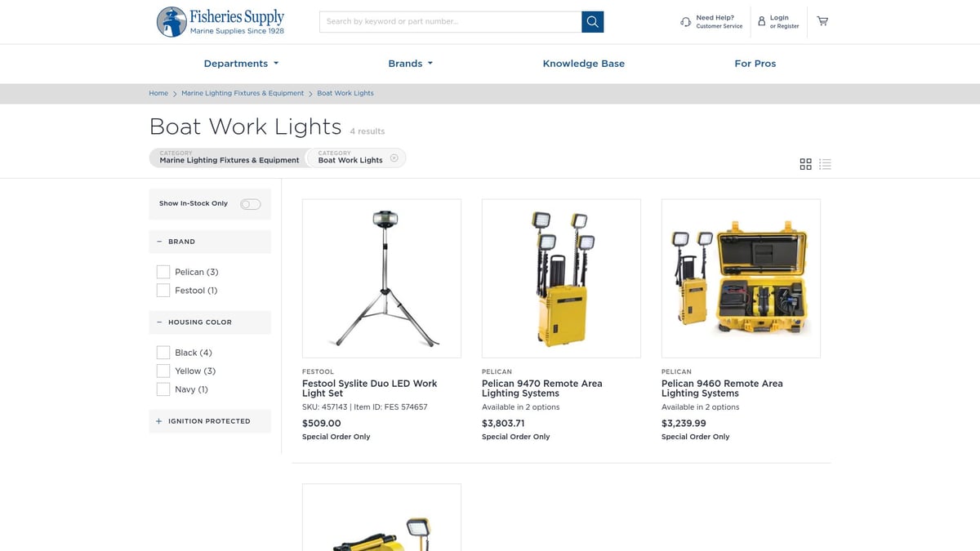
Task: Remove the Boat Work Lights filter chip
Action: 394,158
